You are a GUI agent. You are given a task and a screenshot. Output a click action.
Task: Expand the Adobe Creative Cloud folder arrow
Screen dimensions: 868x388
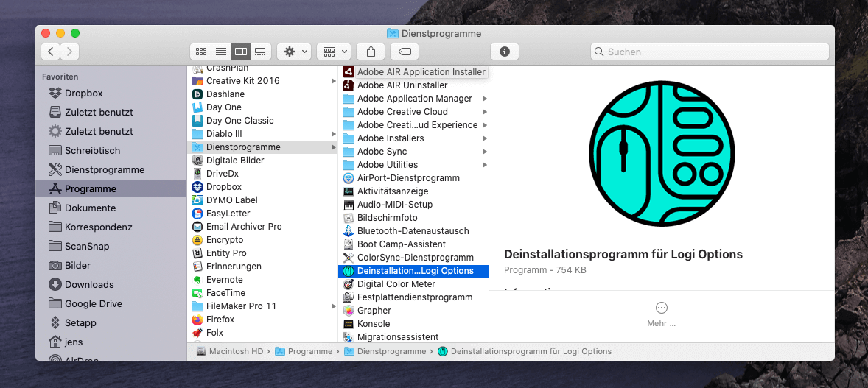click(484, 112)
